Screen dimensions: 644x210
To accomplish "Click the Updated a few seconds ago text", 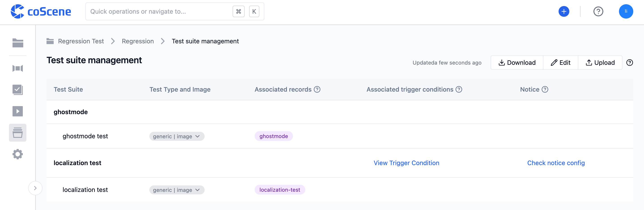I will click(447, 63).
